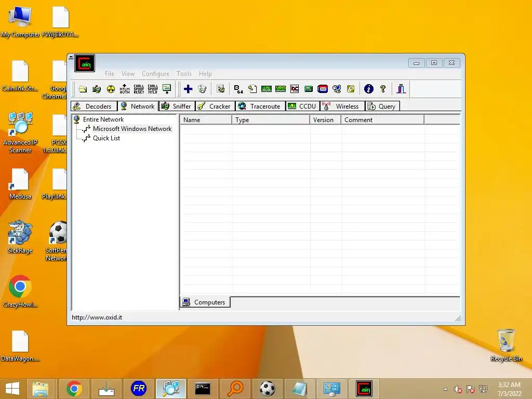This screenshot has width=532, height=399.
Task: Open the green calculator-style toolbar icon
Action: tap(309, 89)
